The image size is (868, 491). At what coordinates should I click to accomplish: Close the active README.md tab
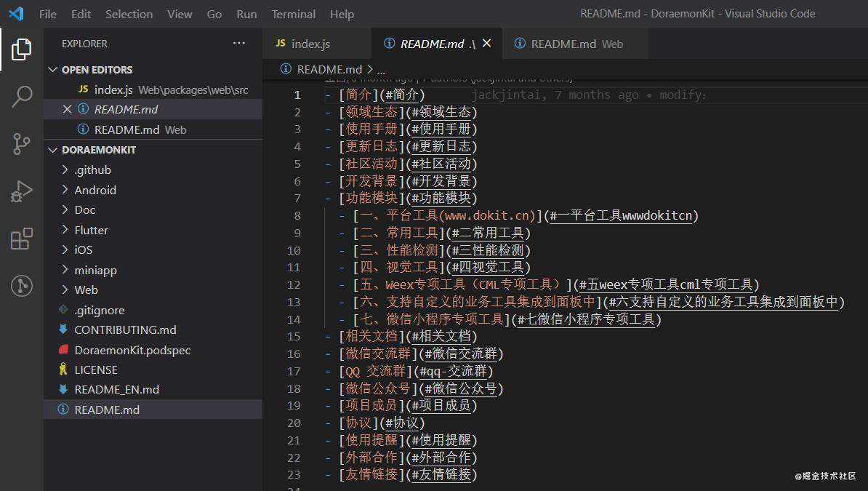click(x=486, y=43)
